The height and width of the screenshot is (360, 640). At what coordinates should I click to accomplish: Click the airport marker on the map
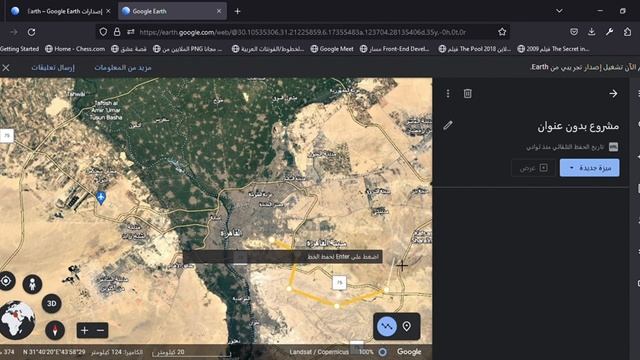(101, 198)
